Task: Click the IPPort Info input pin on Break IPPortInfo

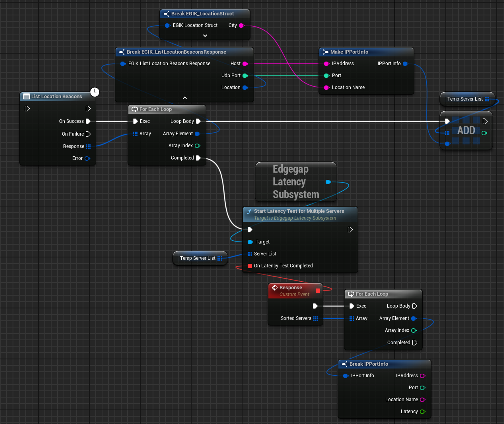Action: click(x=346, y=376)
